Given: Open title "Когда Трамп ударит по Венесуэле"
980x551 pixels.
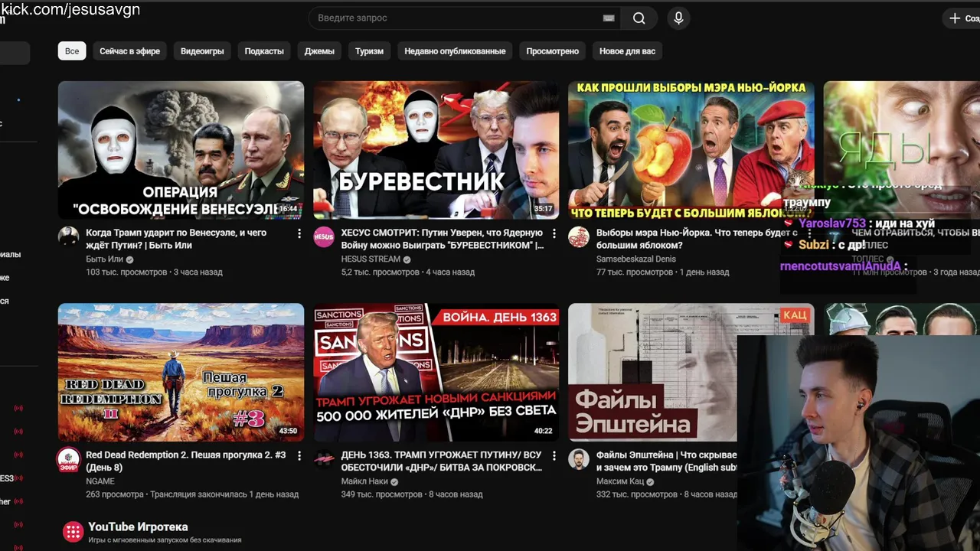Looking at the screenshot, I should (x=176, y=239).
